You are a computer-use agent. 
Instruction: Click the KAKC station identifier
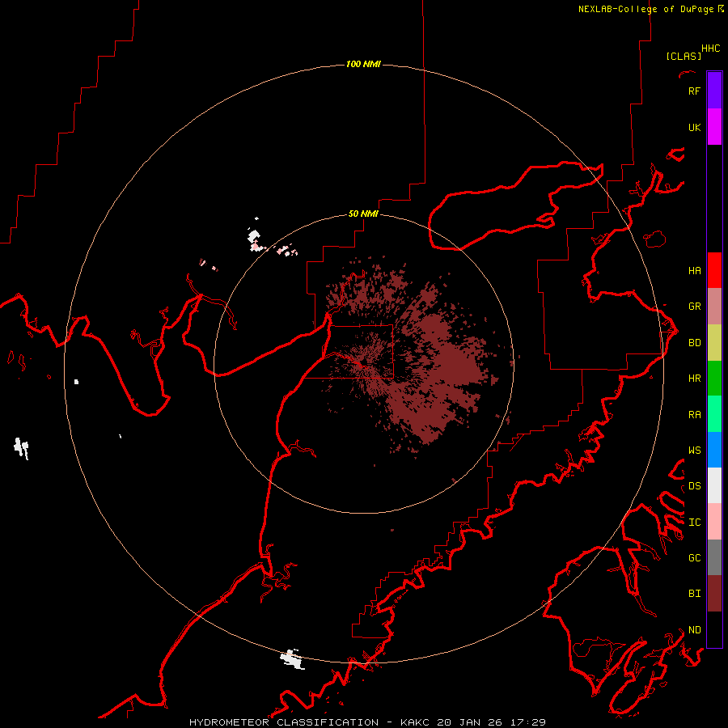[x=416, y=722]
